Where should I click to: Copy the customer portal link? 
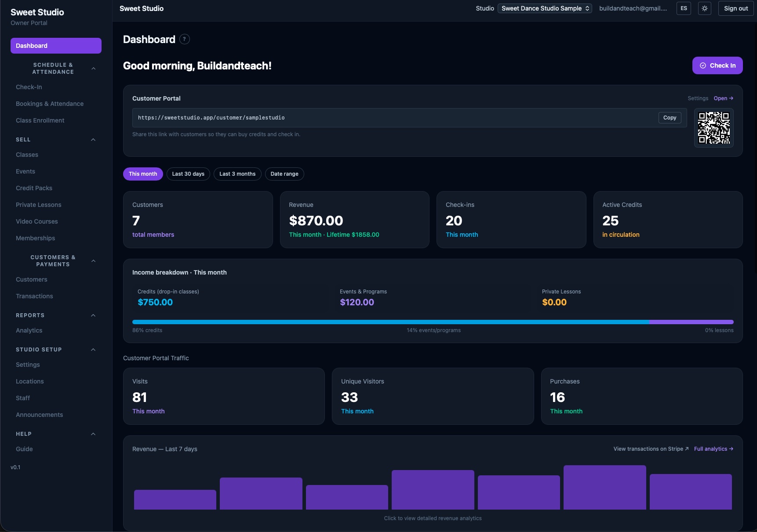click(670, 118)
